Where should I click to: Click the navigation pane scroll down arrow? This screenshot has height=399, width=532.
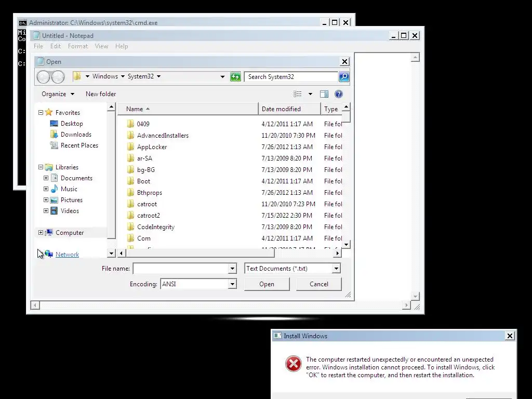(x=111, y=253)
